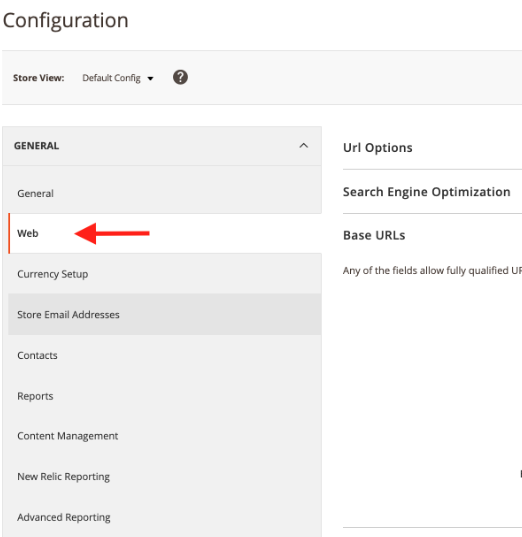This screenshot has height=537, width=522.
Task: Click the Base URLs description text
Action: (x=432, y=271)
